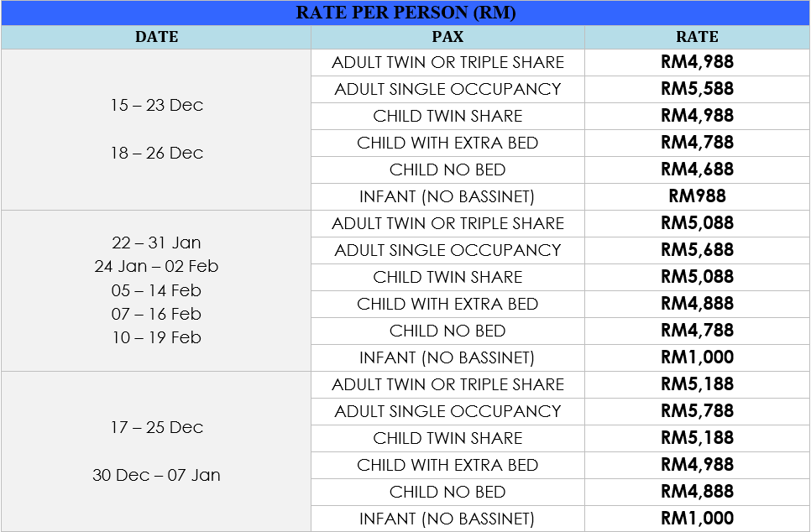Click the RATE PER PERSON (RM) title bar

point(405,13)
